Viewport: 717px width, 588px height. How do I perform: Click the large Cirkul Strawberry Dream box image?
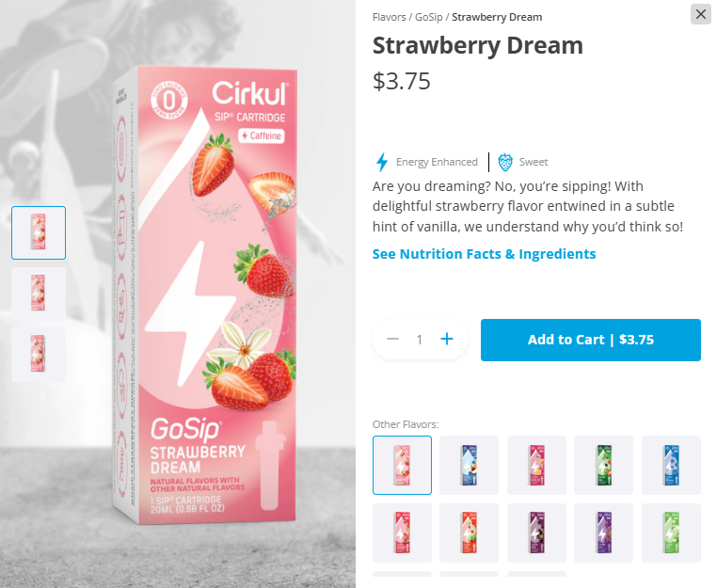[205, 295]
